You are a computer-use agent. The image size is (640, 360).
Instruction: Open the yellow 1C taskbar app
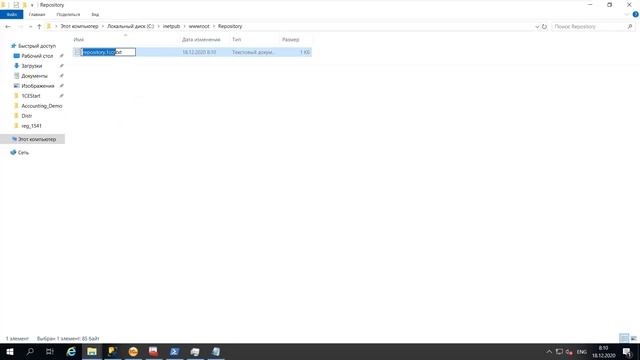tap(113, 351)
